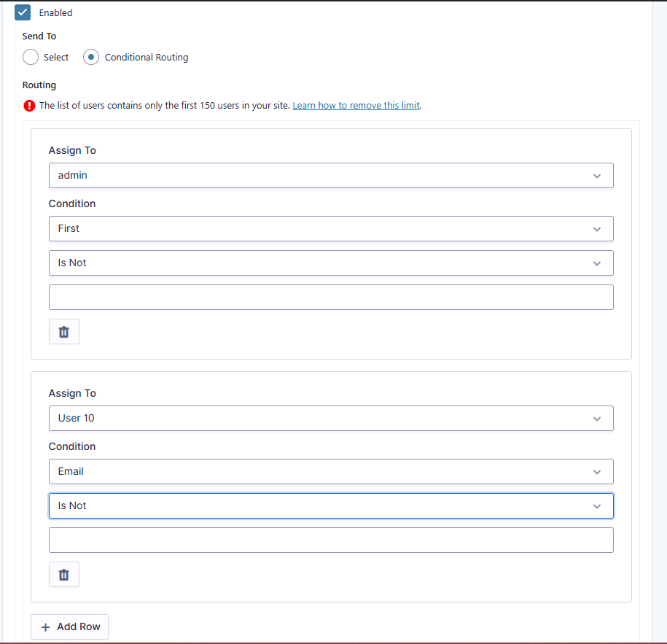
Task: Open the Learn how to remove this limit link
Action: point(356,106)
